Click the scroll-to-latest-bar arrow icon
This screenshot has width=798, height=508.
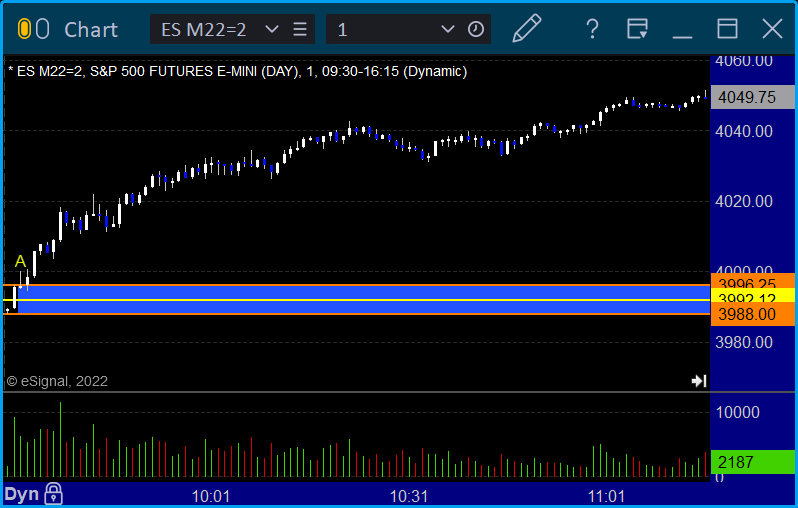[x=699, y=381]
